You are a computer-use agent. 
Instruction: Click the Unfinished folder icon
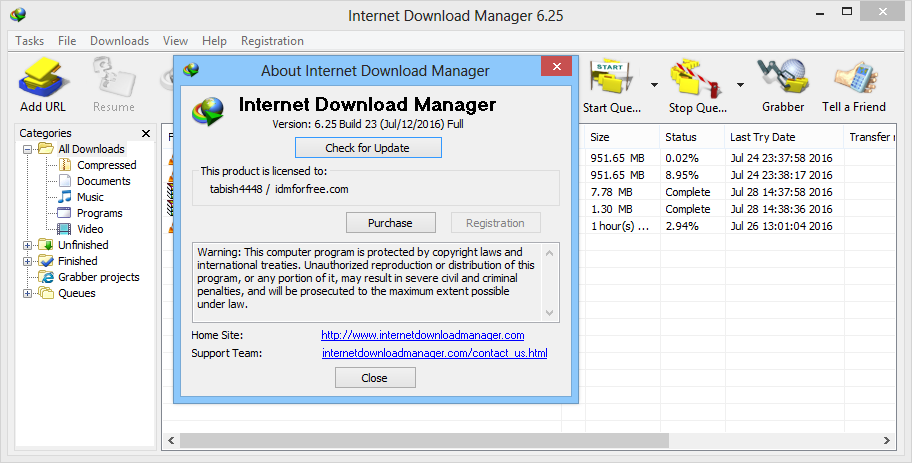(x=46, y=245)
